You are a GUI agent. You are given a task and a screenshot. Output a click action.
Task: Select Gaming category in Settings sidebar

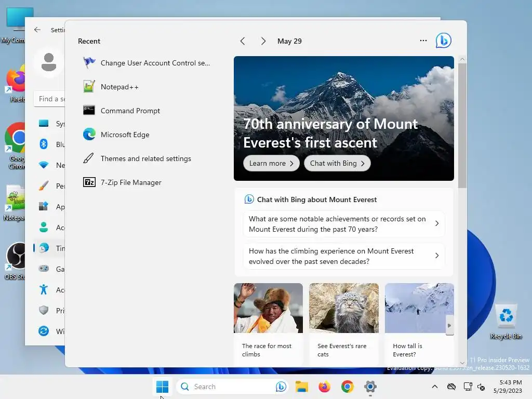[x=50, y=269]
